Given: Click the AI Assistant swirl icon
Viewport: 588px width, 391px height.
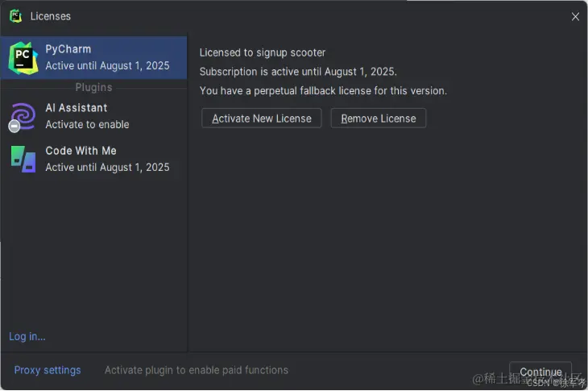Looking at the screenshot, I should (23, 116).
